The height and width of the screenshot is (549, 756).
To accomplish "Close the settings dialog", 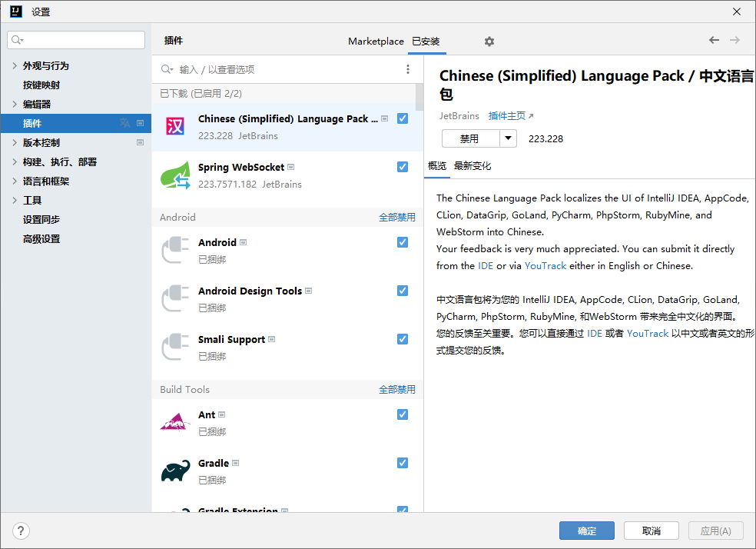I will [x=737, y=12].
